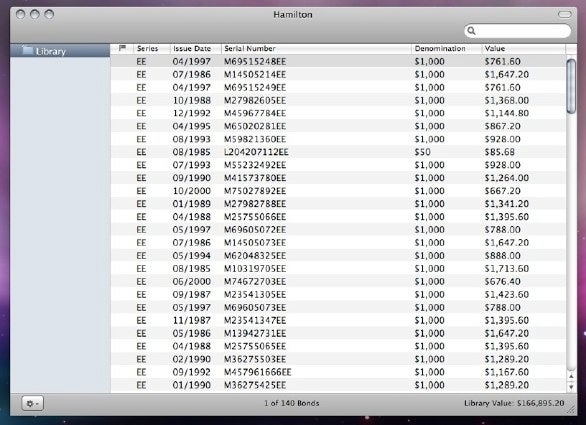Image resolution: width=586 pixels, height=425 pixels.
Task: Select bond M10319705EE
Action: coord(338,268)
